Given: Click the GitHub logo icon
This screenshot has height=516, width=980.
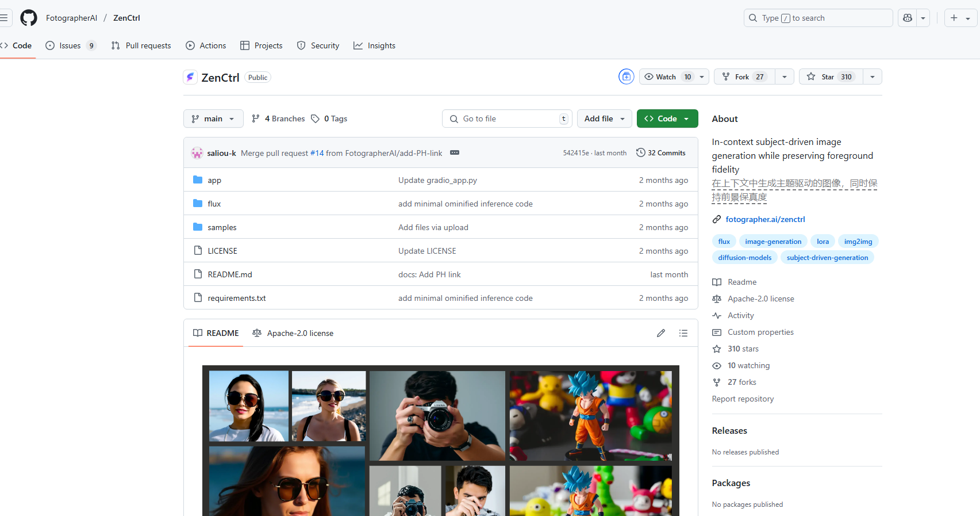Looking at the screenshot, I should coord(29,18).
